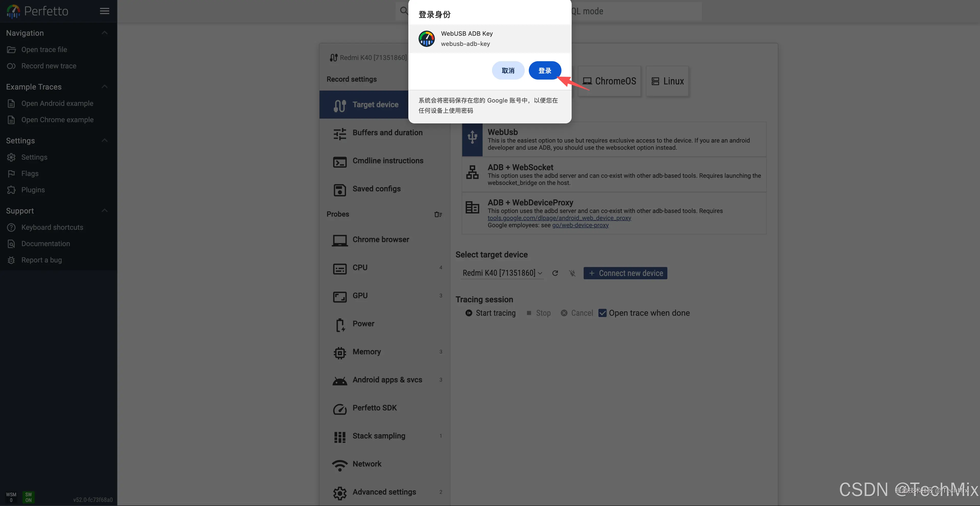Toggle Open trace when done checkbox
980x506 pixels.
tap(603, 313)
